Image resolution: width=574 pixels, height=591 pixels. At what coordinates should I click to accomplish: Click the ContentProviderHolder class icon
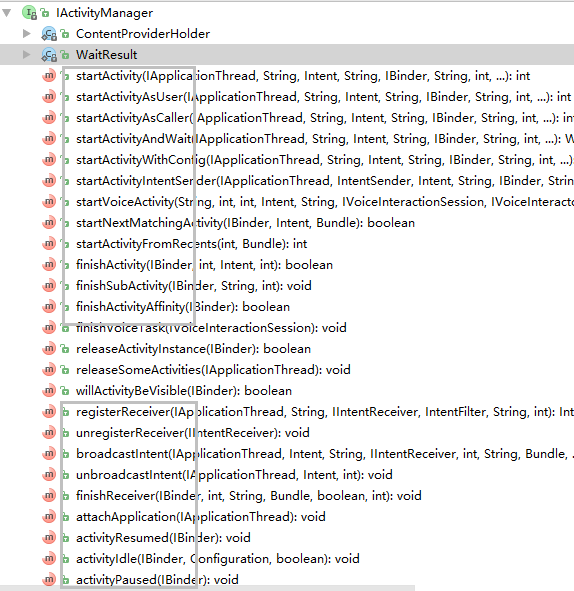coord(49,34)
